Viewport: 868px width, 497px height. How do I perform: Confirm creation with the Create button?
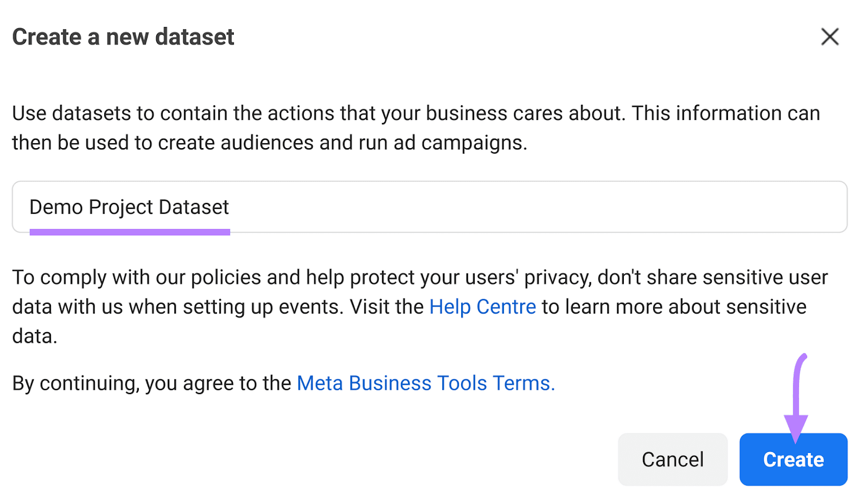click(x=793, y=459)
